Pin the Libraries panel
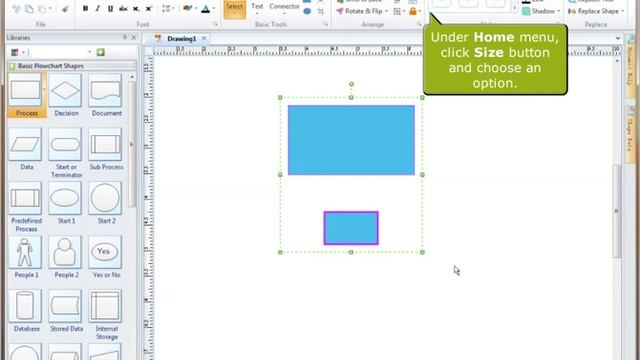 pos(124,37)
